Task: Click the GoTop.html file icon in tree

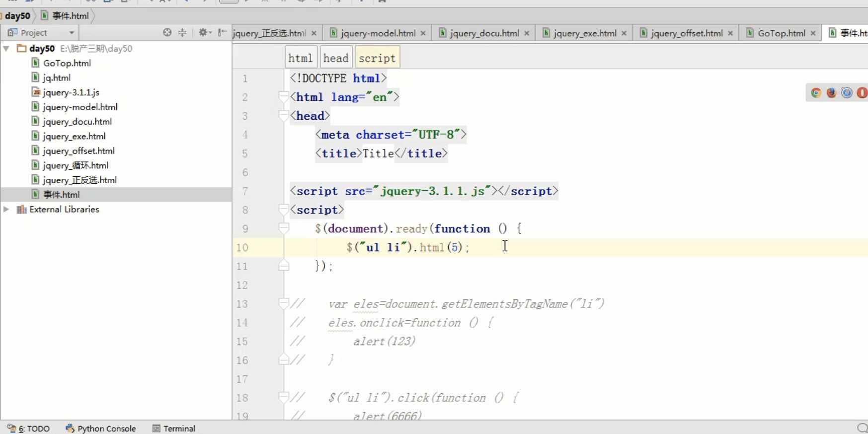Action: pos(35,63)
